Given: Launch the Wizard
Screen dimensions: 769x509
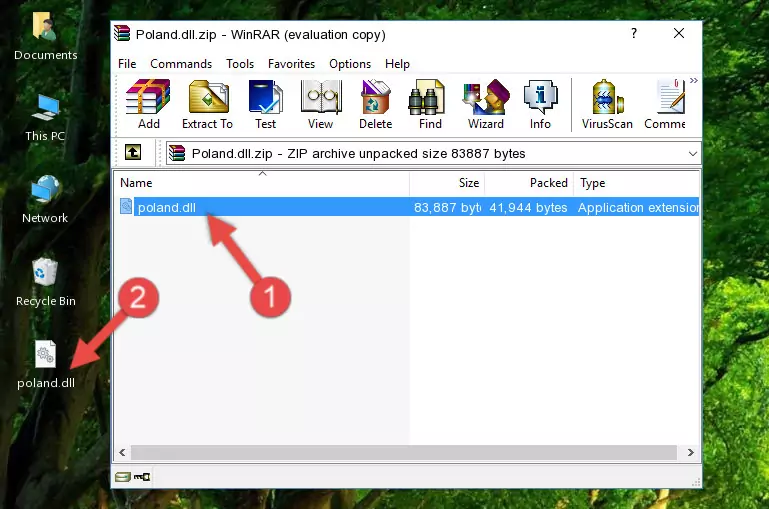Looking at the screenshot, I should coord(486,104).
